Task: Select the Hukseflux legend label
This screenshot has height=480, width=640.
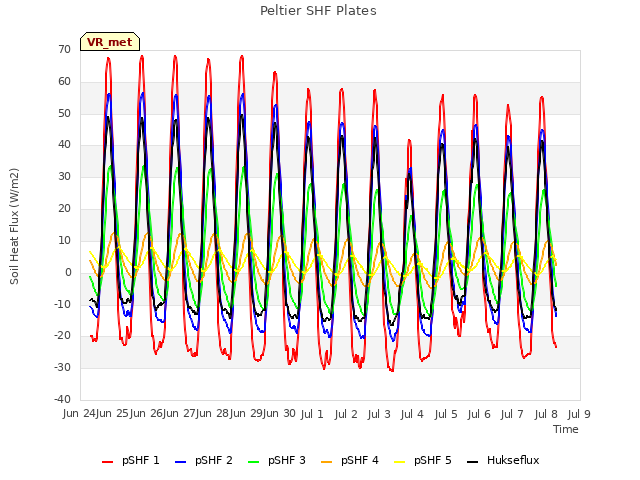Action: [513, 460]
